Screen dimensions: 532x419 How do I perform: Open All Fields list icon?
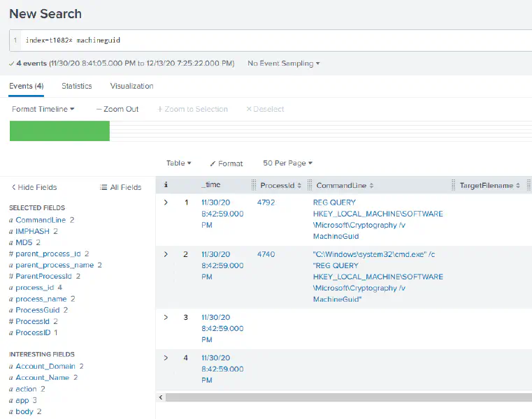pyautogui.click(x=104, y=187)
